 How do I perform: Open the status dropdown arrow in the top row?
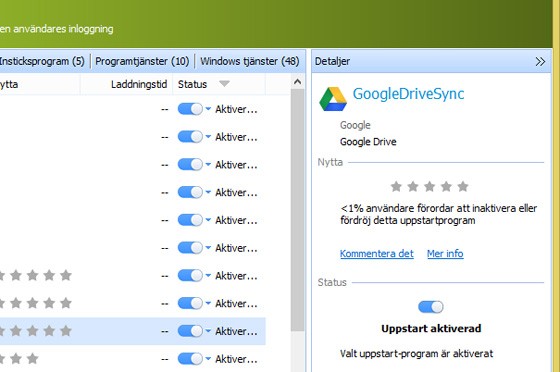click(x=208, y=109)
